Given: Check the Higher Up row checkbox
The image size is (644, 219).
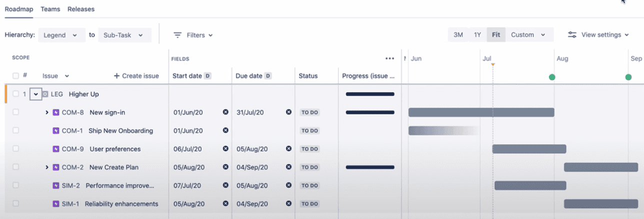Looking at the screenshot, I should coord(15,94).
